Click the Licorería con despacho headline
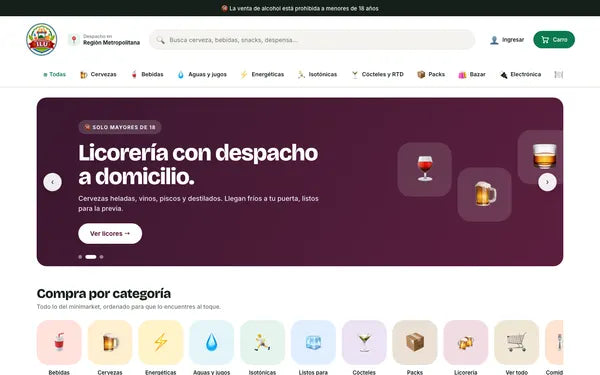 (198, 165)
